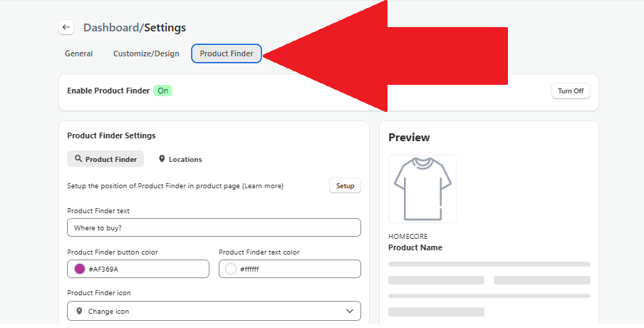Expand the Change icon dropdown chevron
Viewport: 644px width, 328px height.
(x=349, y=312)
